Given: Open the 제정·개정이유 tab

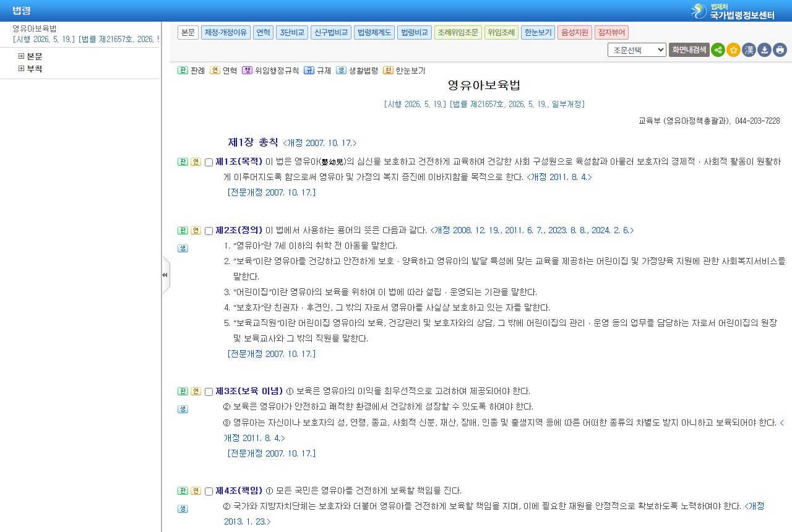Looking at the screenshot, I should point(226,33).
